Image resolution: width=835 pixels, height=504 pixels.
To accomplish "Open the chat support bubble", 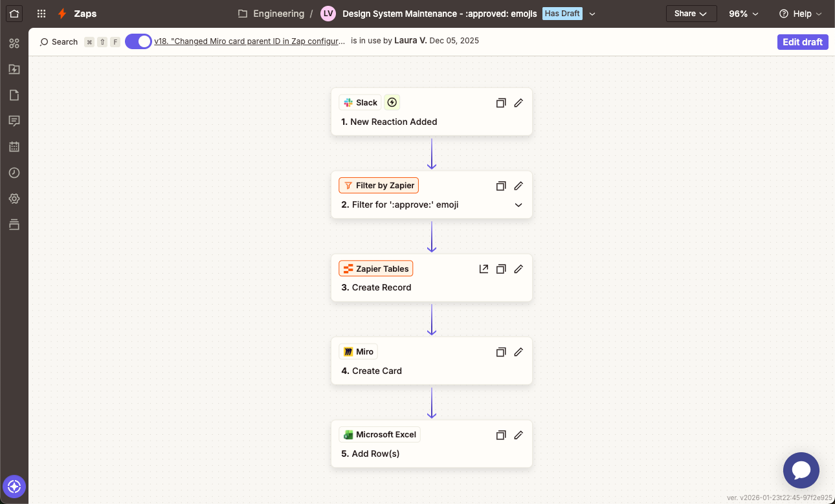I will (x=801, y=470).
